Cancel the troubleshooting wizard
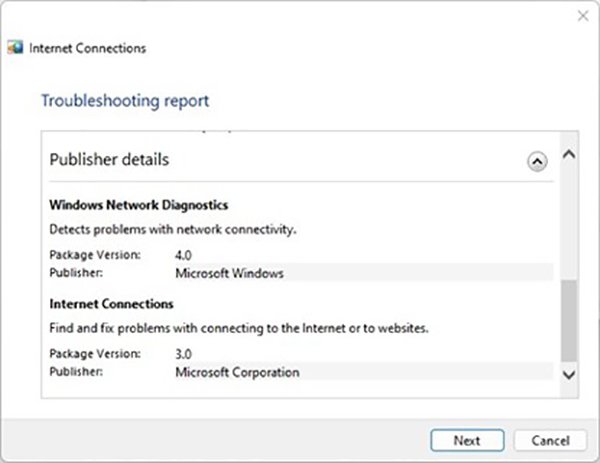This screenshot has width=600, height=463. 549,440
